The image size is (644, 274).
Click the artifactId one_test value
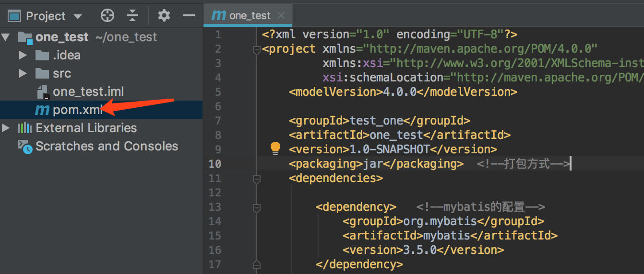[396, 135]
